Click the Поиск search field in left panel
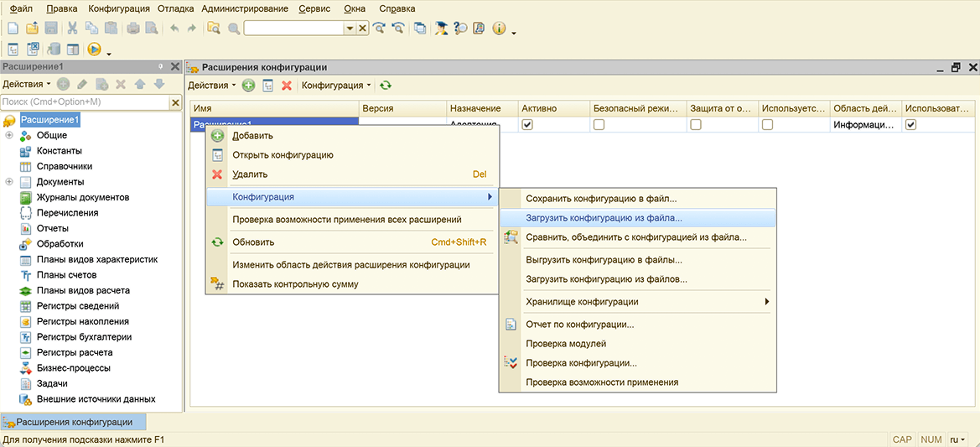 (x=84, y=102)
